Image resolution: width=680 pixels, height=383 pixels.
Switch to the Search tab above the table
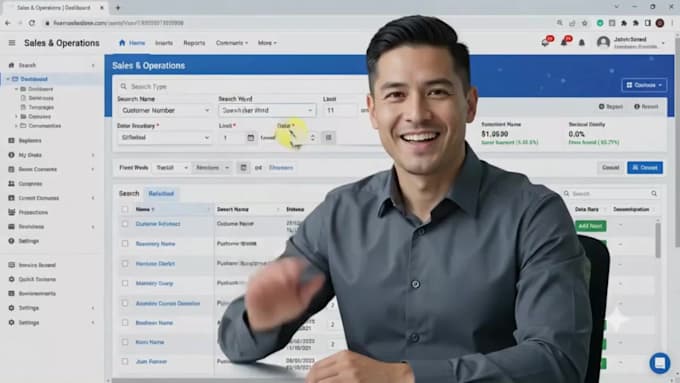pos(129,193)
